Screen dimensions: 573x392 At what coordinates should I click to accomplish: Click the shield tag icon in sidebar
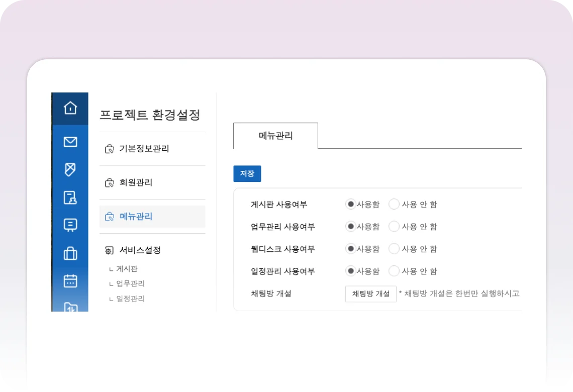pyautogui.click(x=70, y=169)
